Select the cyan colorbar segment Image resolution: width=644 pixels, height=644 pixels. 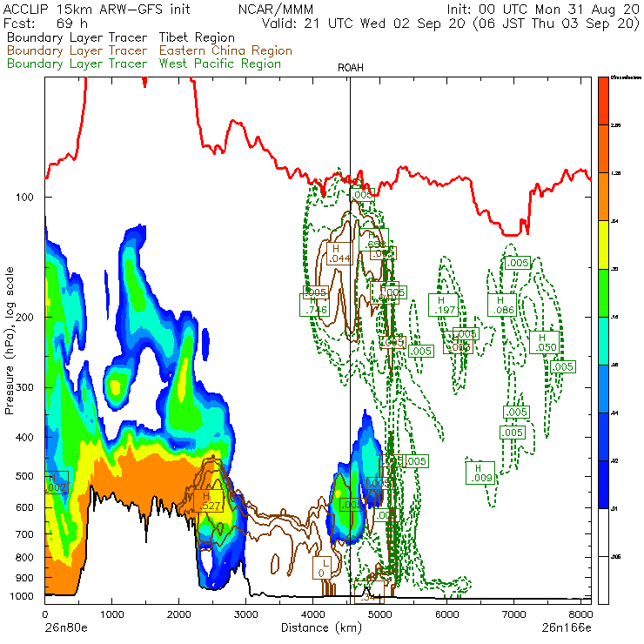point(603,341)
